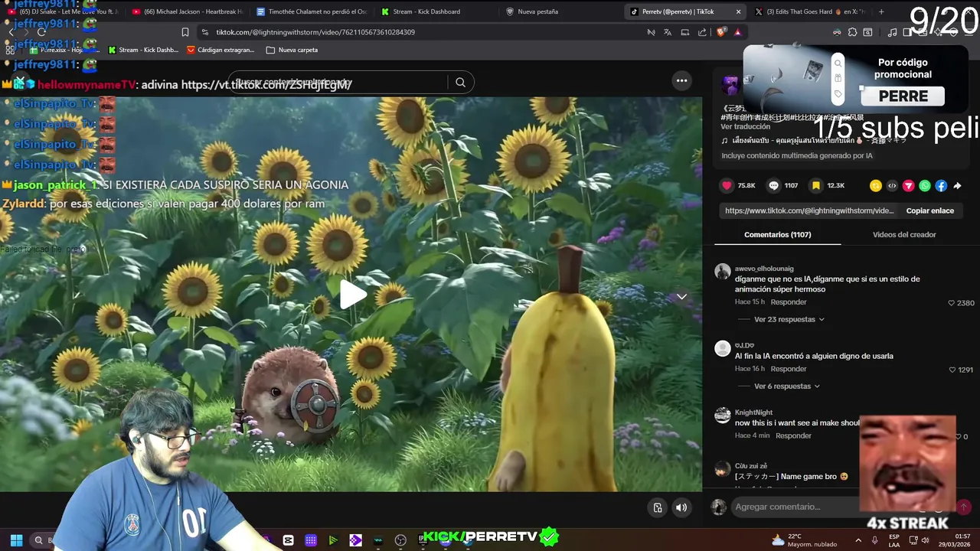980x551 pixels.
Task: Click the Brave Shields lion icon
Action: coord(721,32)
